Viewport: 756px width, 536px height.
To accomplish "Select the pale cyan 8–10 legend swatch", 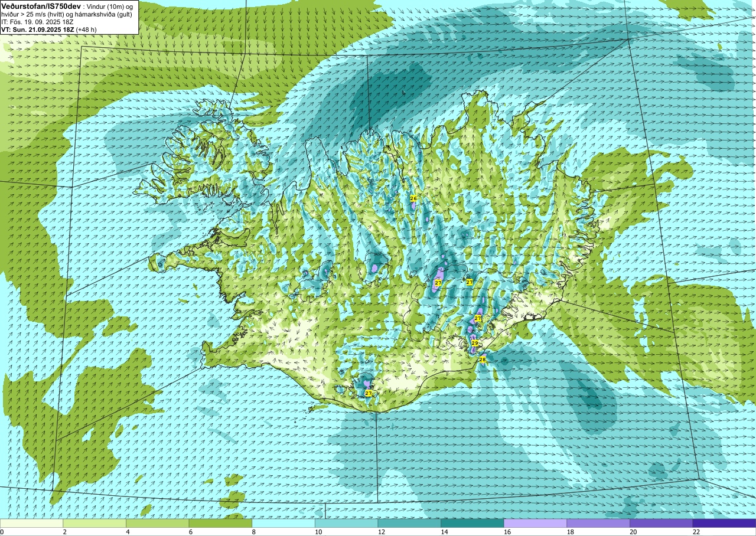I will click(283, 523).
